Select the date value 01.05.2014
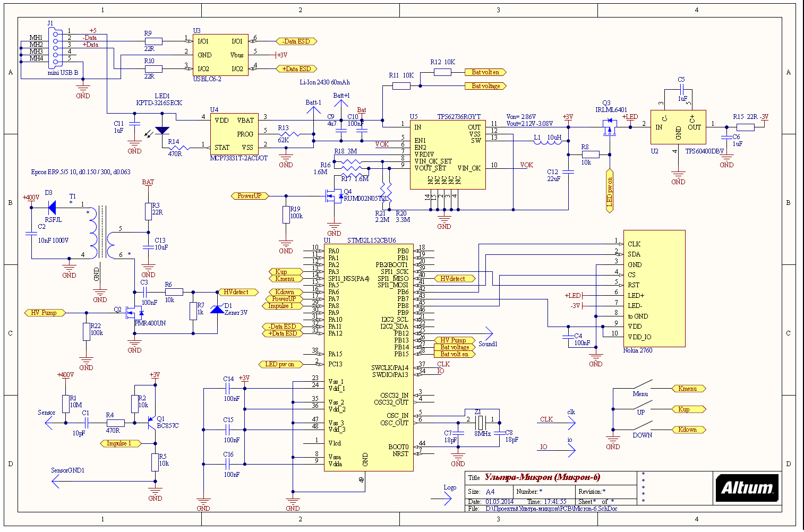The width and height of the screenshot is (804, 532). (499, 502)
